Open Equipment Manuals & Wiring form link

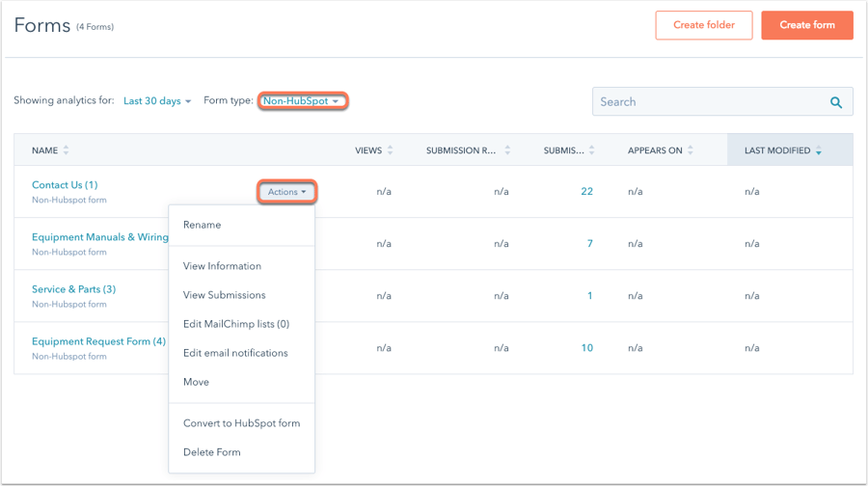click(x=100, y=237)
